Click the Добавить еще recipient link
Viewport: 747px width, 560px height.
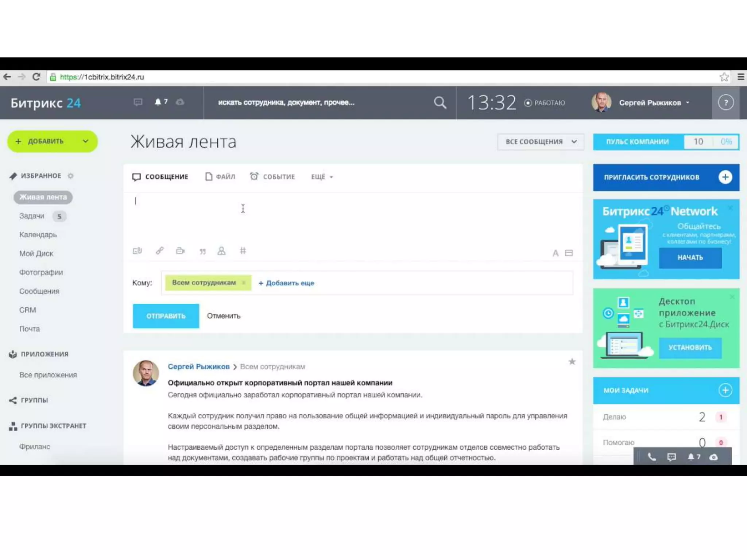[286, 283]
